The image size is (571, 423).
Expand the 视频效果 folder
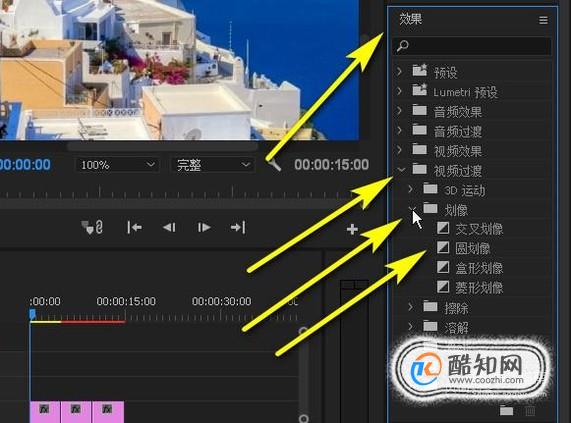399,150
